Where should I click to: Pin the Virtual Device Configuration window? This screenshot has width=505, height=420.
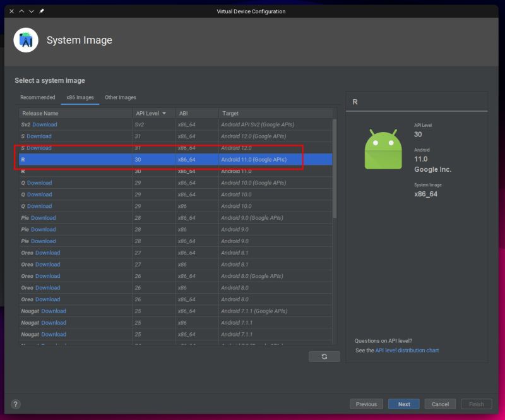(42, 11)
